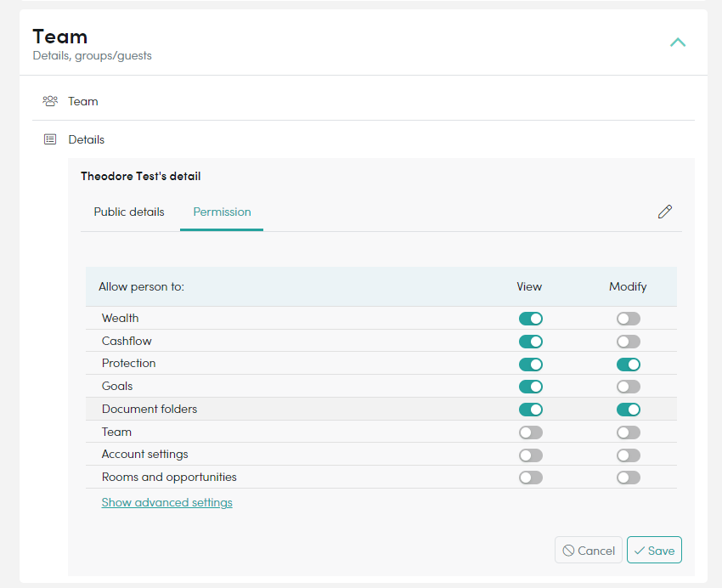Turn off Document folders View toggle
722x588 pixels.
pyautogui.click(x=530, y=410)
